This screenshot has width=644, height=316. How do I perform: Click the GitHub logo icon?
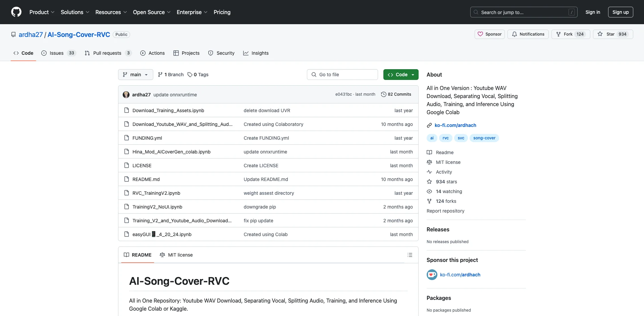tap(16, 12)
